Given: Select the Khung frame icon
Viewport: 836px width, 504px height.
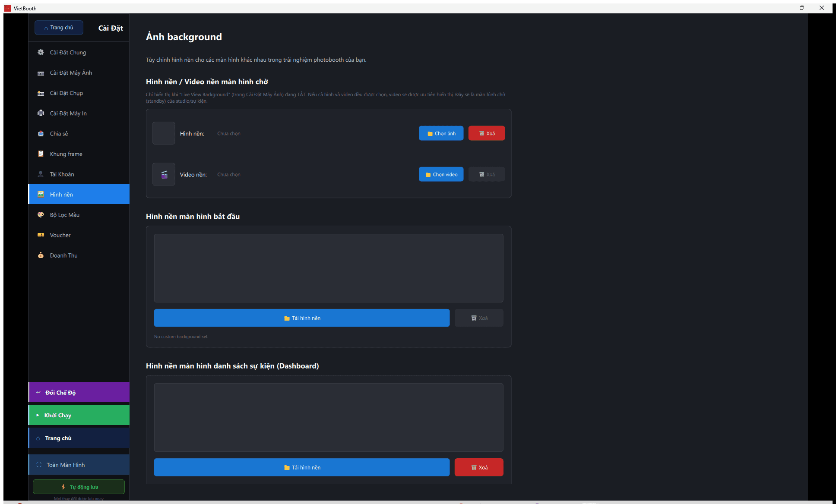Looking at the screenshot, I should (41, 154).
